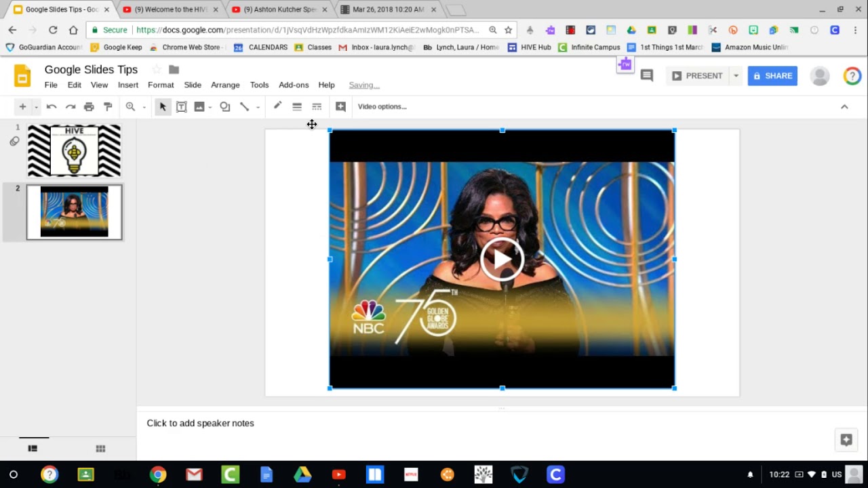This screenshot has height=488, width=868.
Task: Click the new slide plus button
Action: coord(22,106)
